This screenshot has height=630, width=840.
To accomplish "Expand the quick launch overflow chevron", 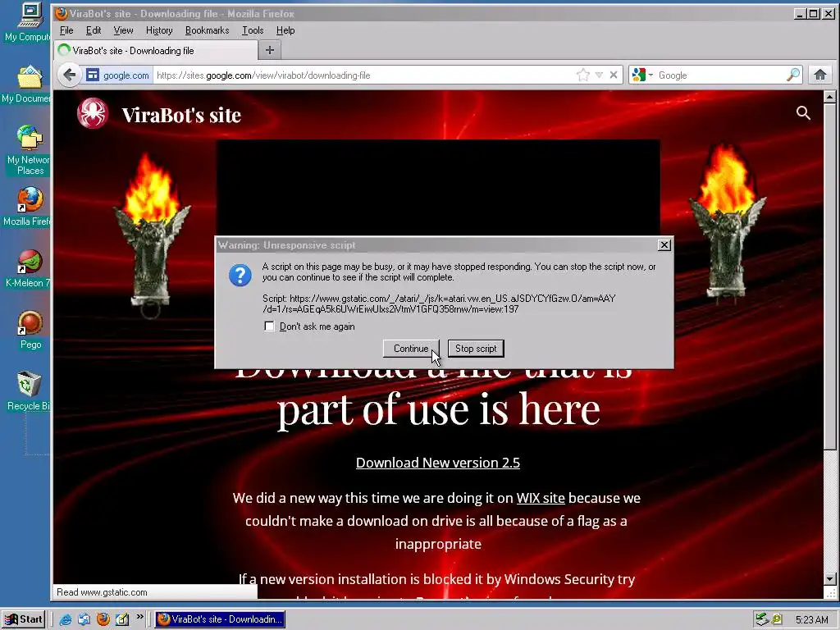I will pos(139,617).
